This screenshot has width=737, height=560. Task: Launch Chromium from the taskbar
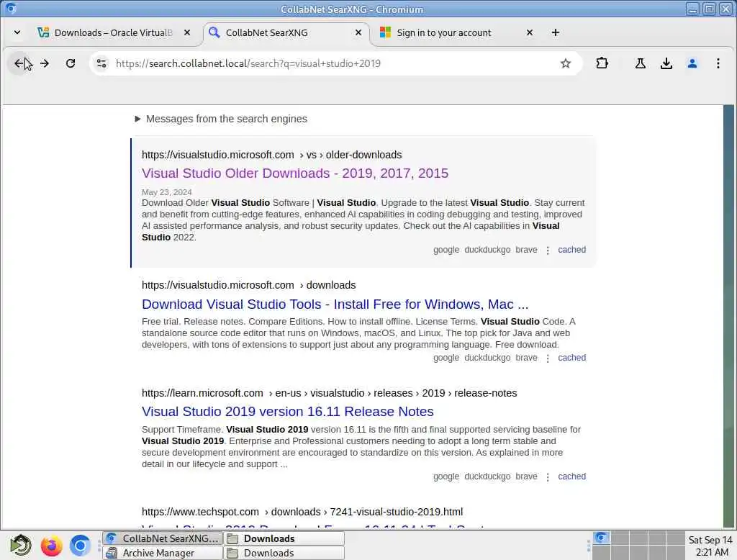tap(80, 546)
